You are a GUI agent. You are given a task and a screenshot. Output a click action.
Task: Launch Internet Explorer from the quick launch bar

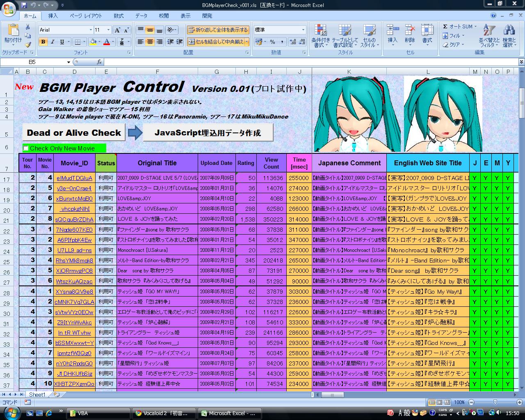[49, 413]
